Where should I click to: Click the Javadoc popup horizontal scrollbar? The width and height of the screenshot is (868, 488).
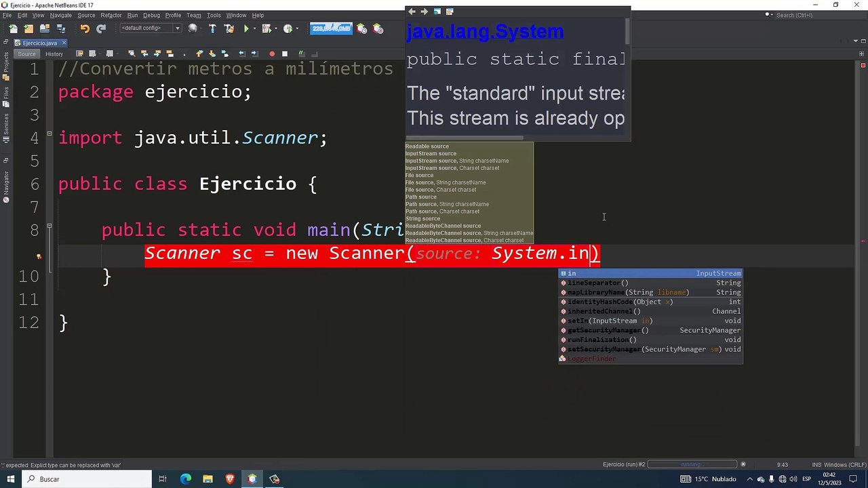click(x=465, y=138)
